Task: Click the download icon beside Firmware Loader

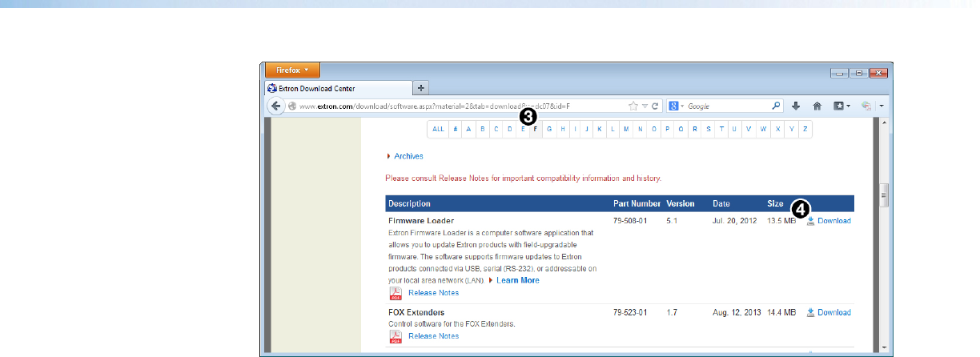Action: (810, 221)
